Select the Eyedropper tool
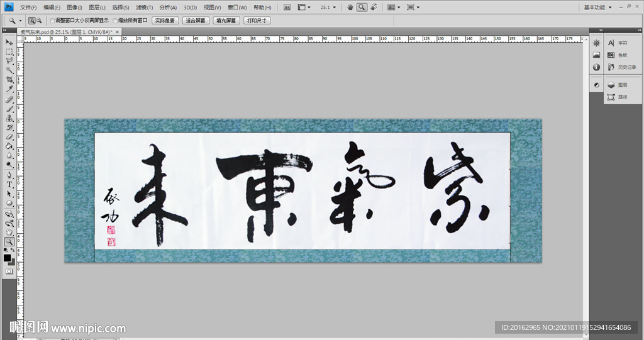Image resolution: width=644 pixels, height=340 pixels. coord(9,89)
